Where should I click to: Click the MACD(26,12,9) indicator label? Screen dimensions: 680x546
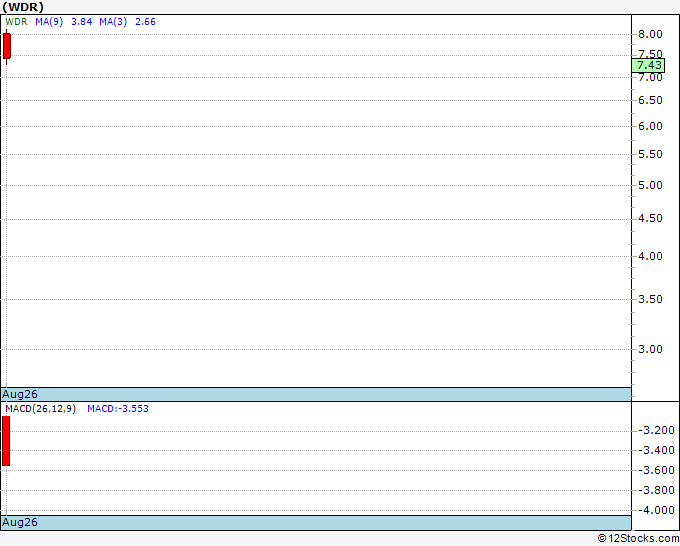click(40, 409)
